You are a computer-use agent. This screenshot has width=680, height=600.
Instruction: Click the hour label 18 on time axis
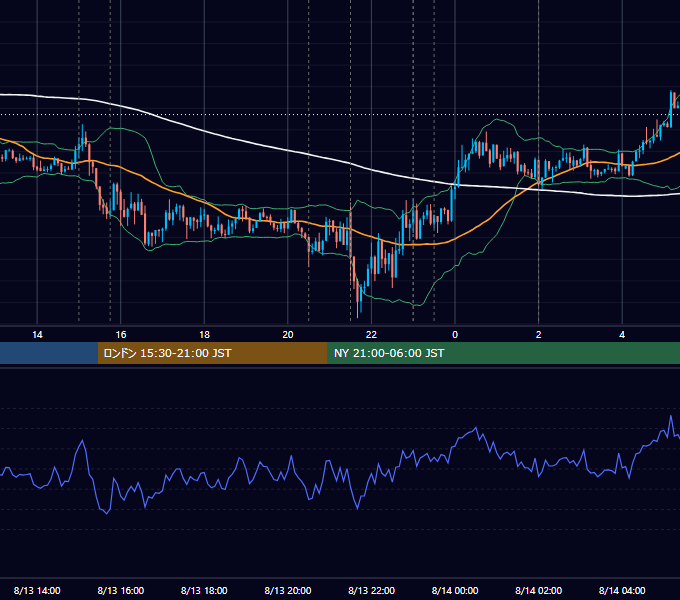point(204,335)
